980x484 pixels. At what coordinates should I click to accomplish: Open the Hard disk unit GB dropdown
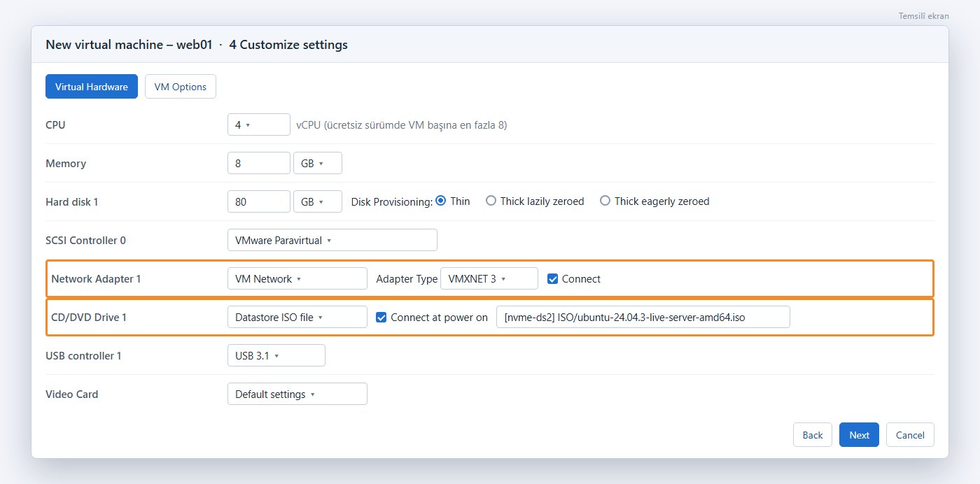(318, 201)
